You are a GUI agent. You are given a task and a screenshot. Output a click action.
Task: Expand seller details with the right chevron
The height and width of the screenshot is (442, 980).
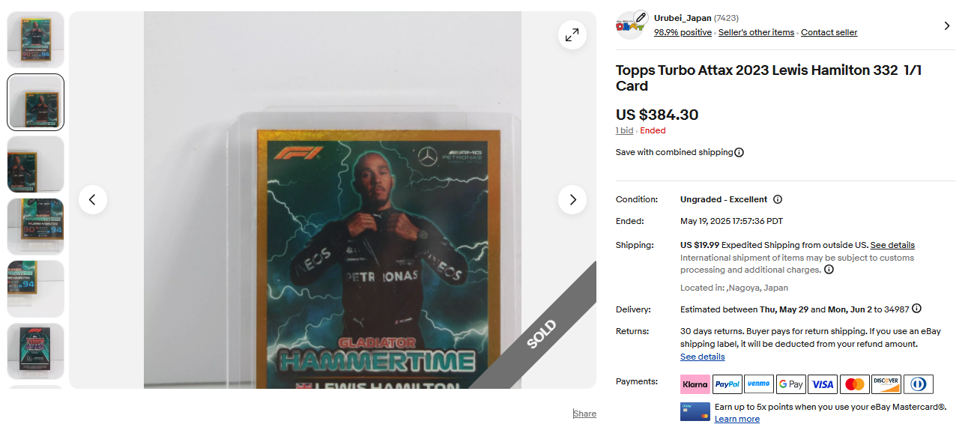click(947, 25)
